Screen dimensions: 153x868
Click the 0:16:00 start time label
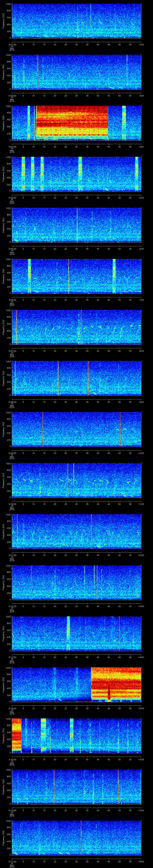pos(12,810)
